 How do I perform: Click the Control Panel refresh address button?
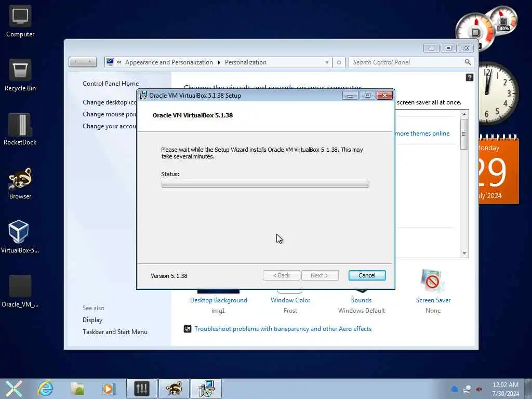tap(339, 62)
